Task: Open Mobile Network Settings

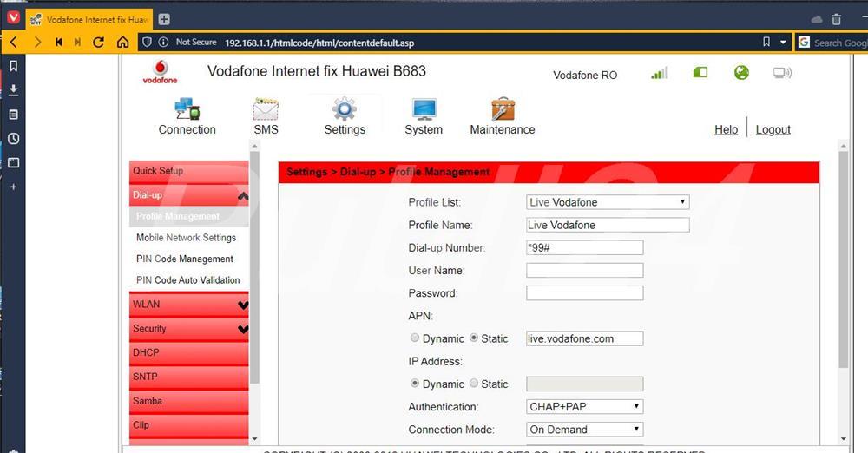Action: 186,238
